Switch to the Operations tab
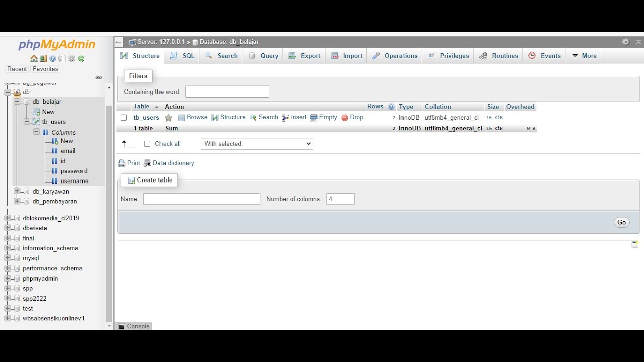 point(395,56)
